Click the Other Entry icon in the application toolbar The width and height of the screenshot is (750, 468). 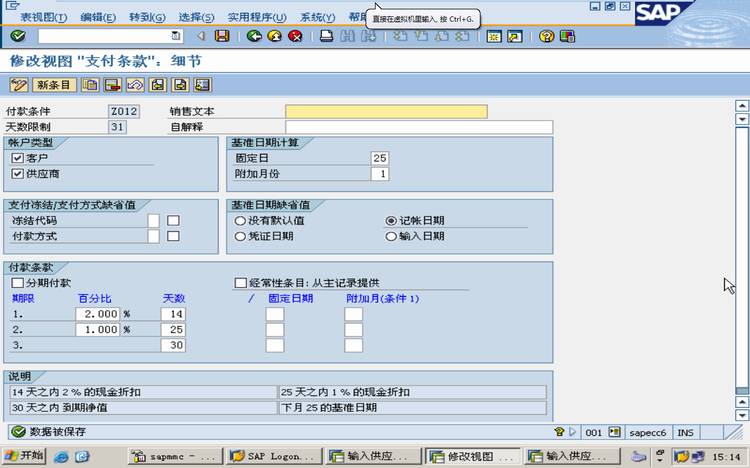(x=202, y=85)
